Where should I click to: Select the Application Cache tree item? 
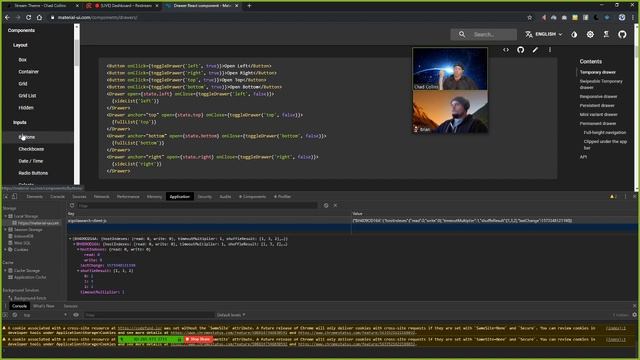30,278
